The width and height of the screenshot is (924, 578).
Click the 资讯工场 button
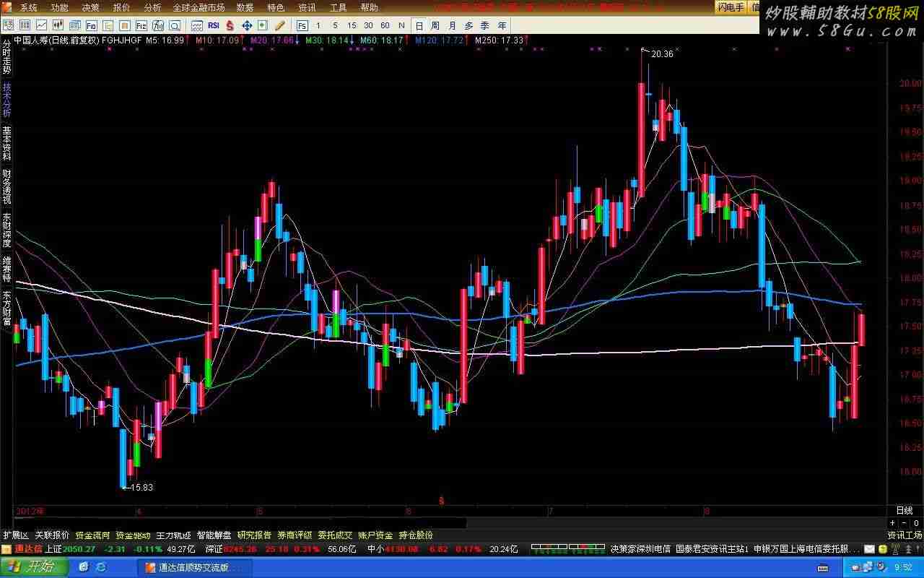(905, 535)
